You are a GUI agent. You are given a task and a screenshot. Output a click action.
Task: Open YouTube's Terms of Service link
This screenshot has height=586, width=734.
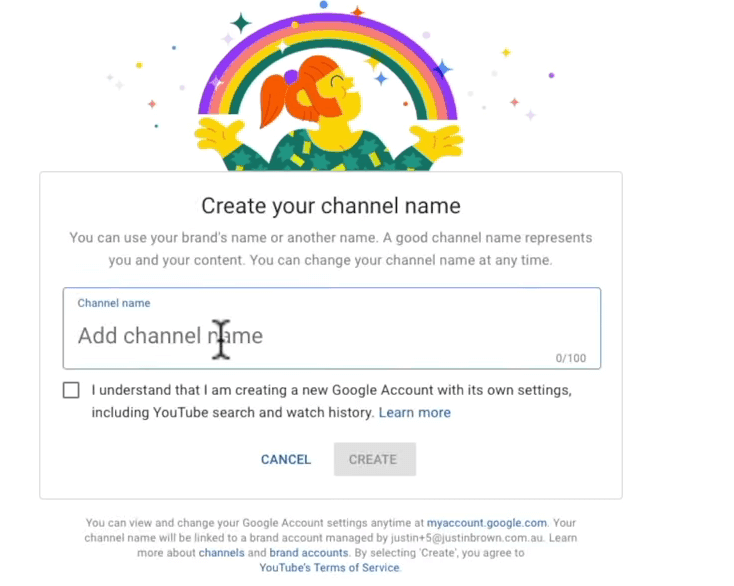[330, 568]
